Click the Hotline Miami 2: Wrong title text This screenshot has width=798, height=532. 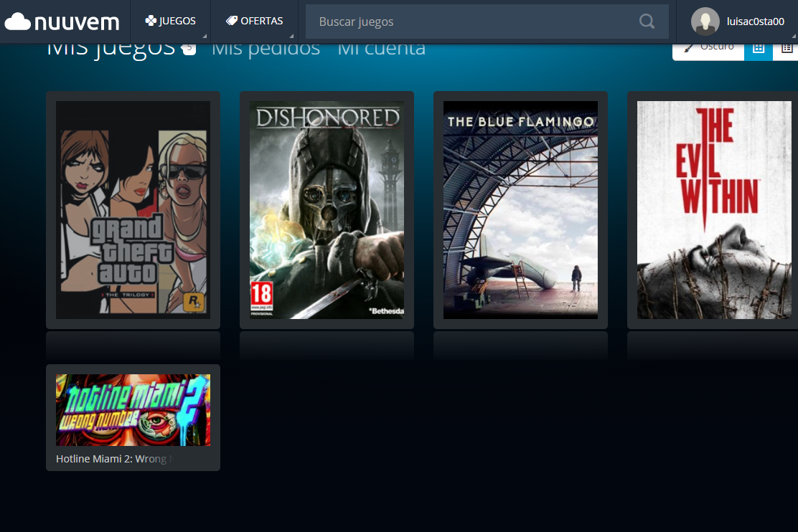coord(114,459)
